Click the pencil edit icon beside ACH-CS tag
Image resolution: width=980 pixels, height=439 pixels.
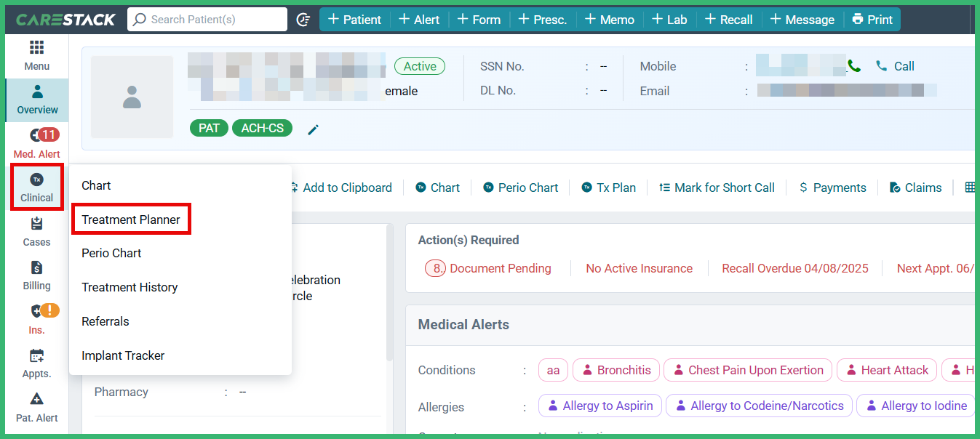pos(313,129)
